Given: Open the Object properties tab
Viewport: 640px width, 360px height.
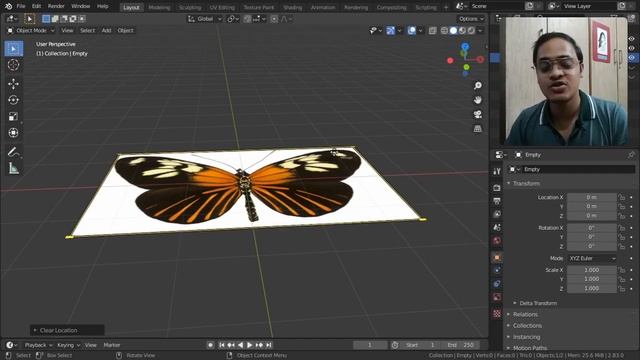Looking at the screenshot, I should (x=497, y=258).
